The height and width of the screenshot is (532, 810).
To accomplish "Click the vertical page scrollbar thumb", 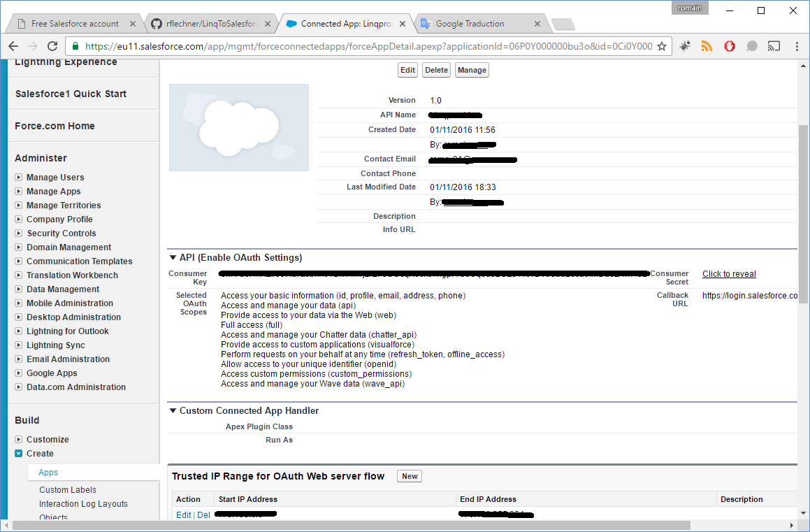I will pos(803,215).
